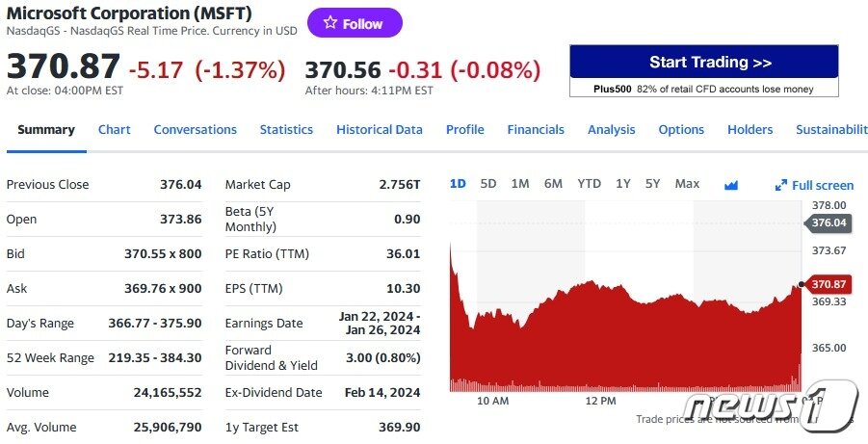Open the Profile tab

[x=464, y=130]
